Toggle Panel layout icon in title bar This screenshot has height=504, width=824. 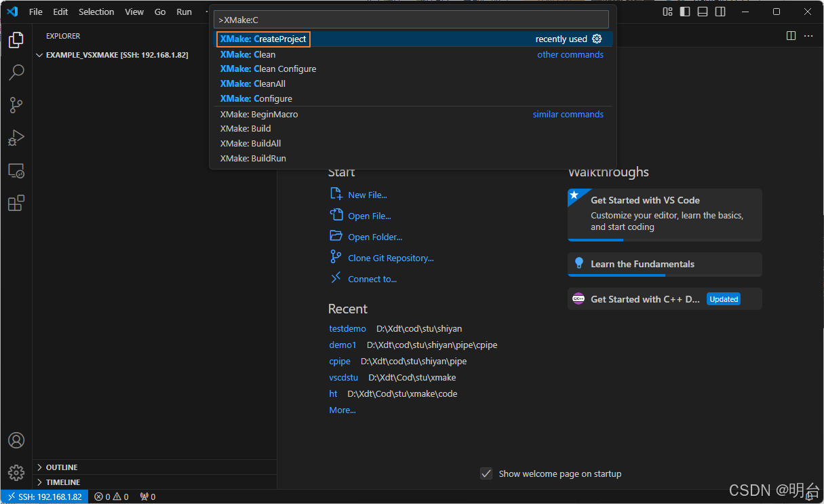[x=703, y=12]
